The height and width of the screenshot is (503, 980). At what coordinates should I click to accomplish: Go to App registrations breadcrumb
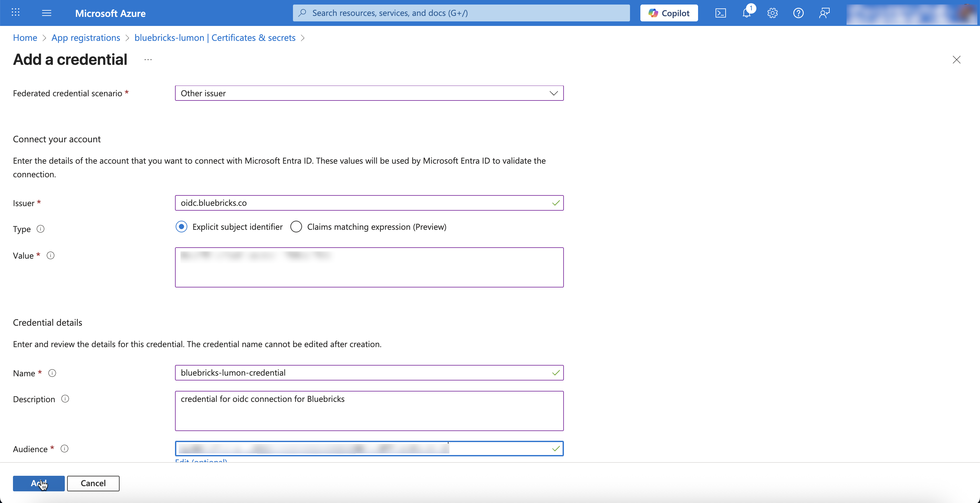(86, 38)
